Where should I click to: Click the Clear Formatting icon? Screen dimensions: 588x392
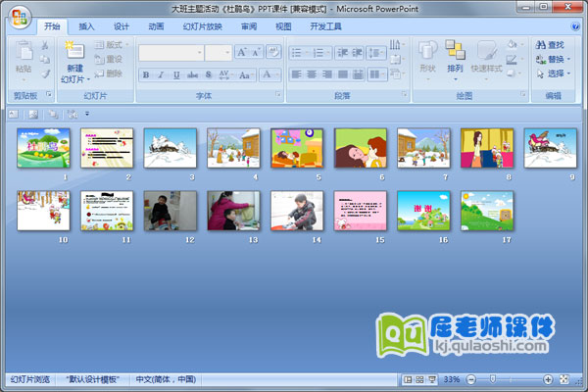[x=273, y=52]
